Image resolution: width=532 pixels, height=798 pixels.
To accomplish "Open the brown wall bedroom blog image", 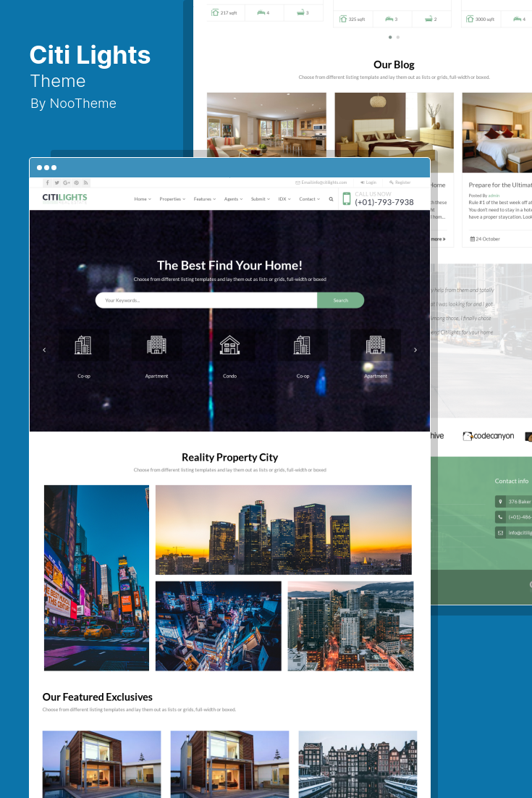I will pos(394,125).
